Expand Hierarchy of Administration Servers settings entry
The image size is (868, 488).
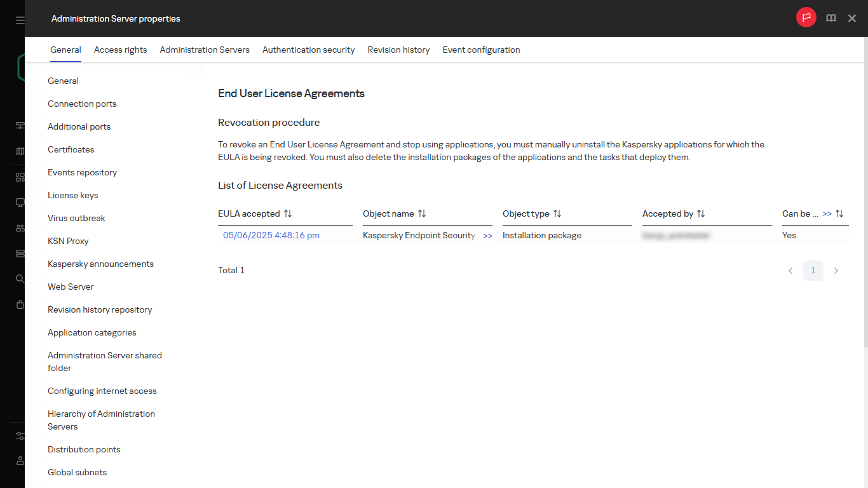pyautogui.click(x=101, y=420)
